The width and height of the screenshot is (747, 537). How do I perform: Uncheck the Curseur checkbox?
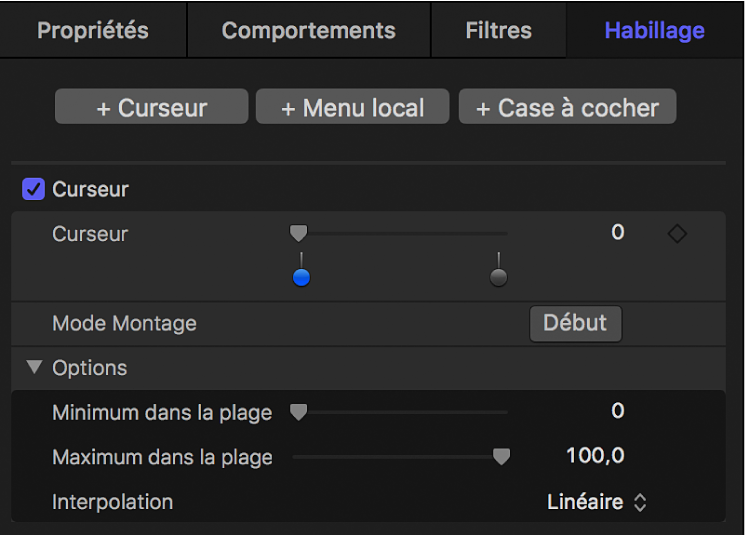(x=33, y=189)
